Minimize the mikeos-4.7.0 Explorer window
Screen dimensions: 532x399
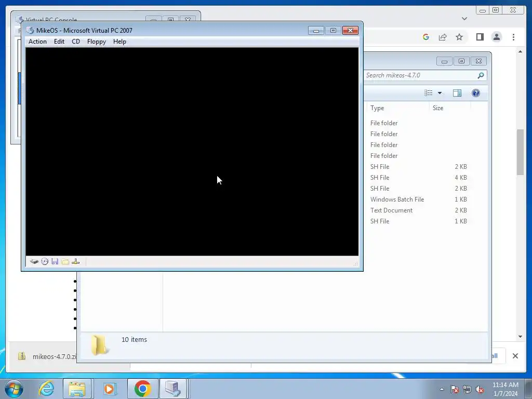tap(444, 61)
